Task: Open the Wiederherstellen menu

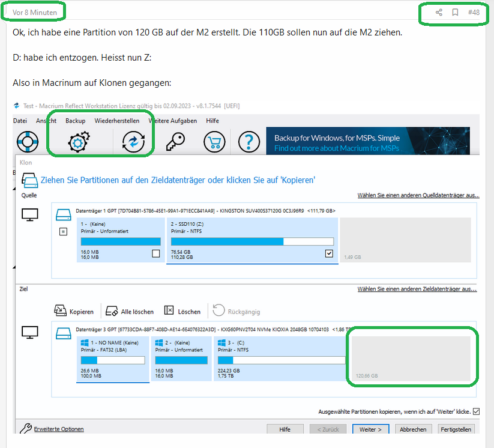Action: pyautogui.click(x=117, y=121)
